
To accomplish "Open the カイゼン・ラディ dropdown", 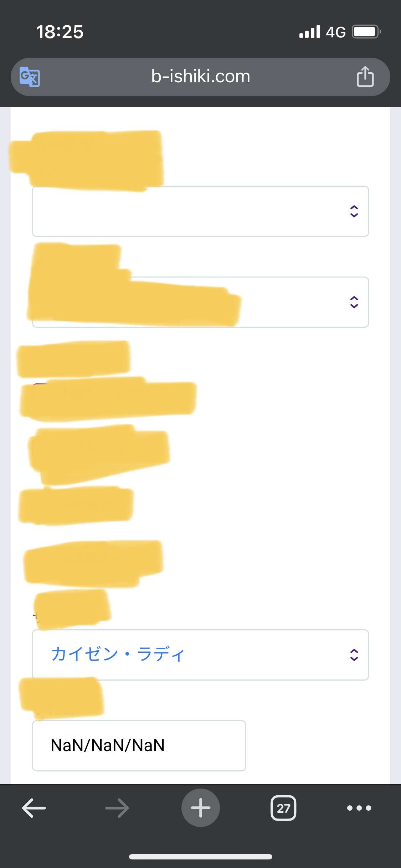I will click(x=200, y=655).
